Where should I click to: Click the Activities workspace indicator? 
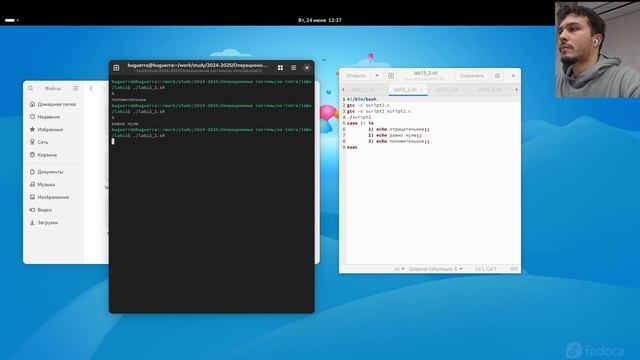pos(11,20)
